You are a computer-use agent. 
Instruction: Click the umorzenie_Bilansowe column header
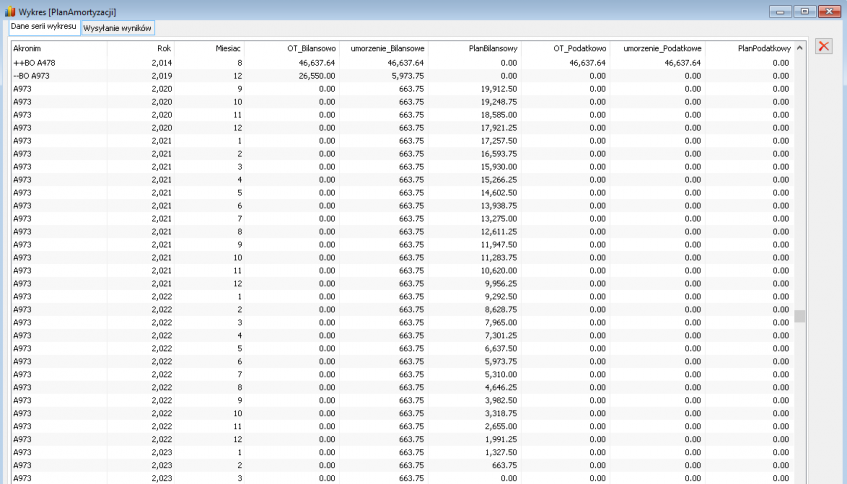click(x=384, y=49)
